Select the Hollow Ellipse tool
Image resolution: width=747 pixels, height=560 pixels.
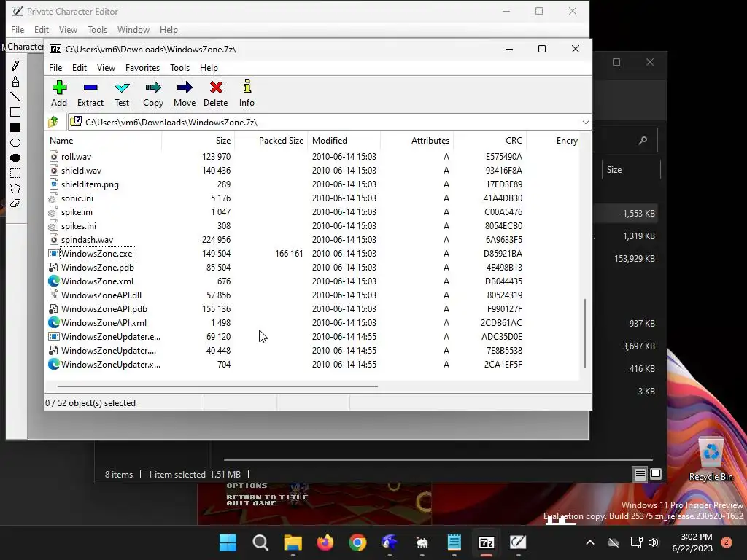tap(15, 142)
